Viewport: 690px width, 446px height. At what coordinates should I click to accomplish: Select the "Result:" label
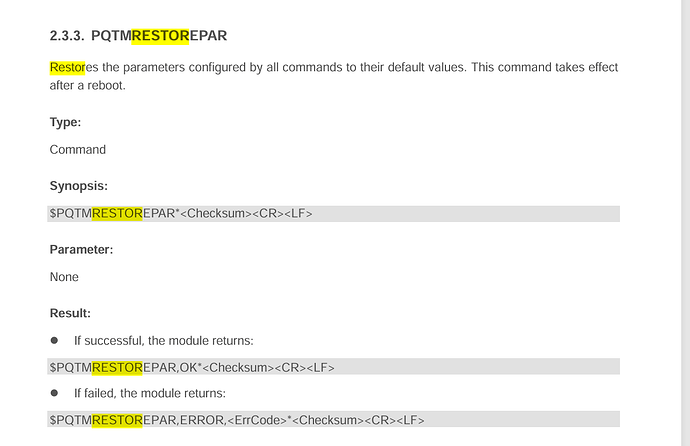click(x=70, y=313)
